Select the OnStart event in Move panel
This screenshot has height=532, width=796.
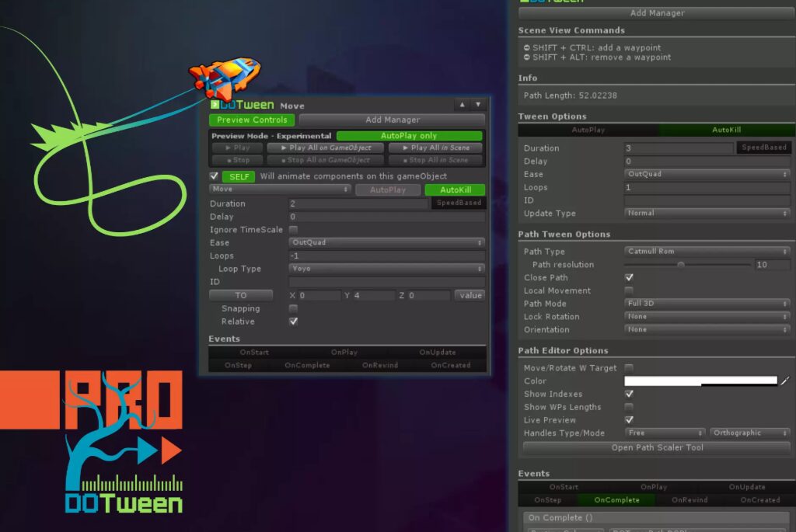[254, 353]
